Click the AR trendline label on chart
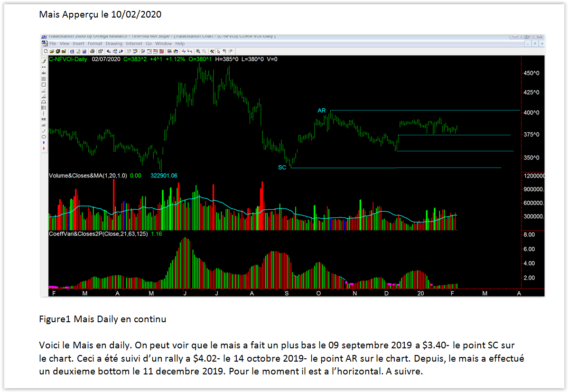 (321, 111)
